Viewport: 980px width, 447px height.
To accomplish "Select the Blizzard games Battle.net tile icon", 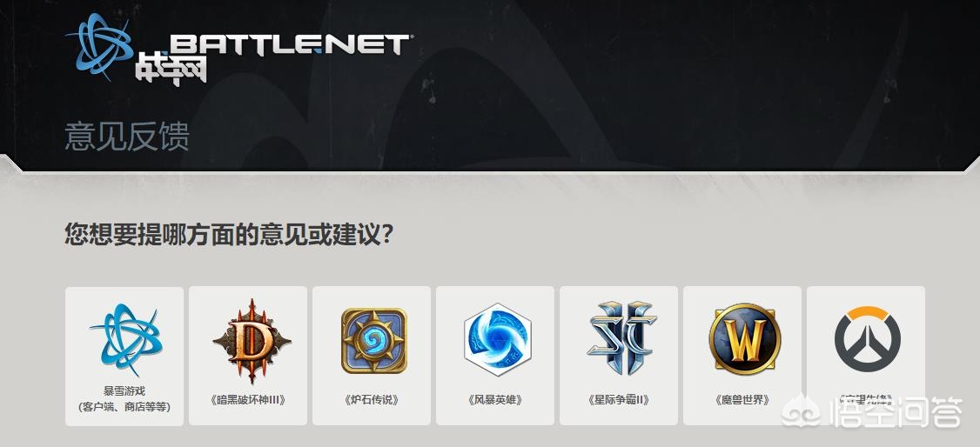I will click(125, 340).
